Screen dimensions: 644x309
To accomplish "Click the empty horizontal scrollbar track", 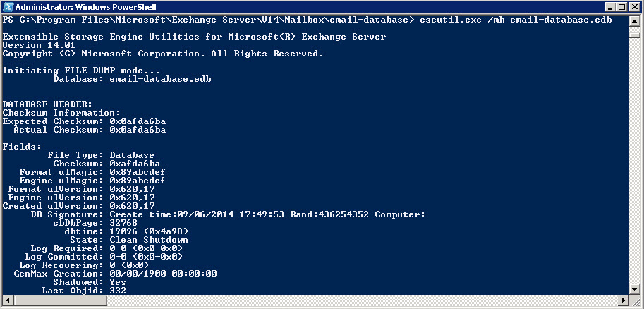I will (x=363, y=300).
